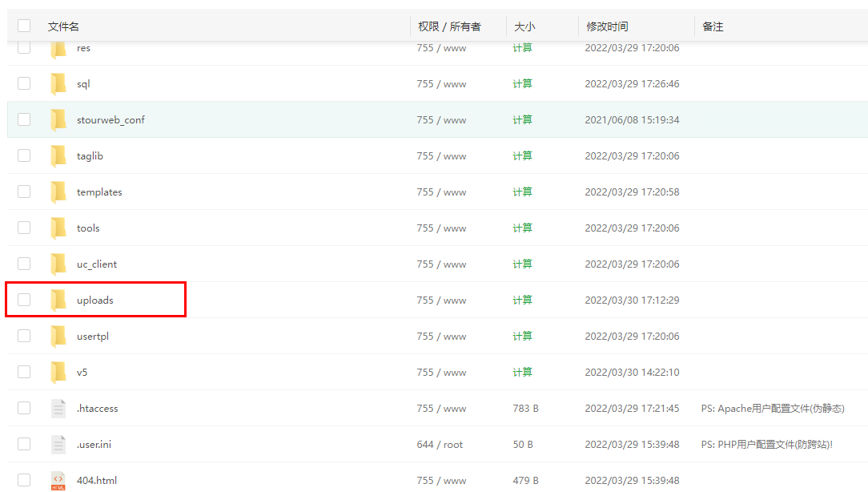Click the sql folder icon

pyautogui.click(x=58, y=83)
